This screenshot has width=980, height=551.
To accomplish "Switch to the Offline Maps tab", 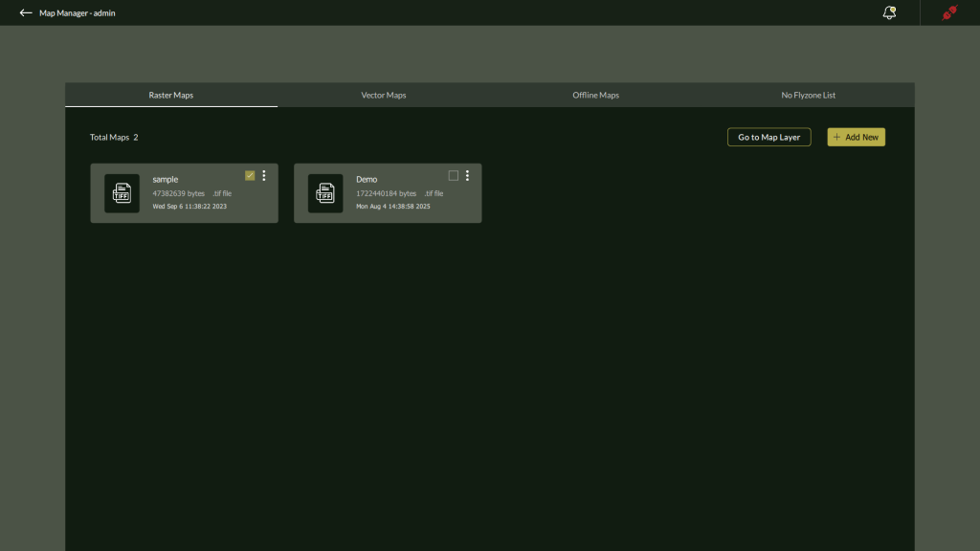I will point(595,95).
